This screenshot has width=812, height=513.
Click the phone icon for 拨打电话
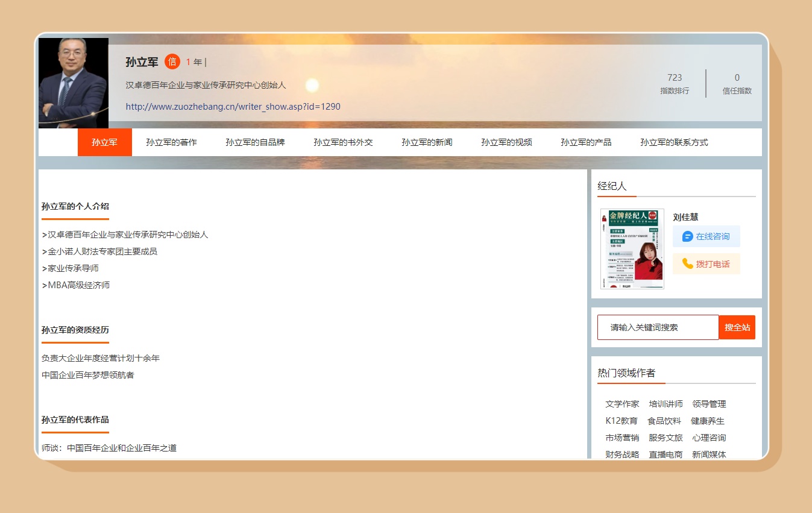687,263
